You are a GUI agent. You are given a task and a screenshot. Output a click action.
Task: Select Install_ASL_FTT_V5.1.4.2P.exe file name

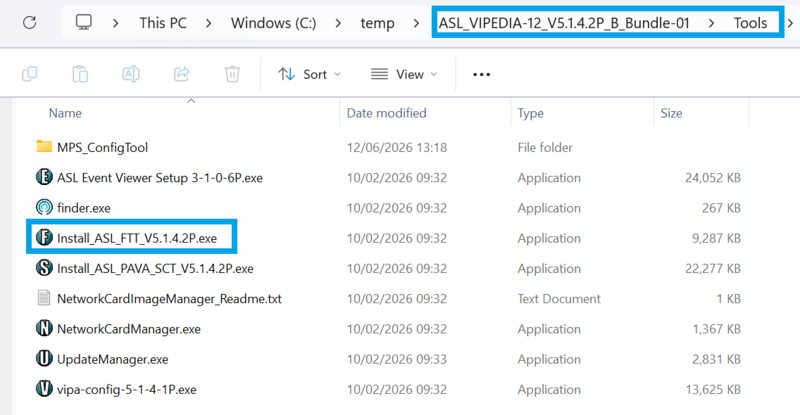coord(137,238)
